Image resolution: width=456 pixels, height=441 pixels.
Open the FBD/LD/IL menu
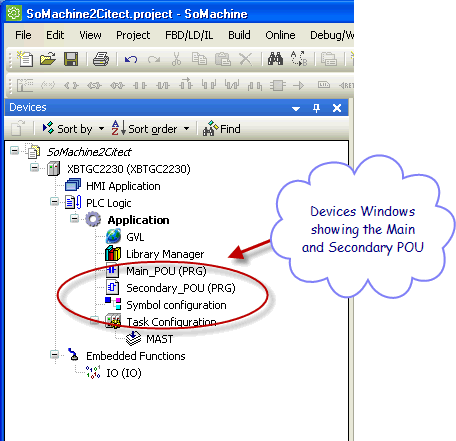pos(189,35)
